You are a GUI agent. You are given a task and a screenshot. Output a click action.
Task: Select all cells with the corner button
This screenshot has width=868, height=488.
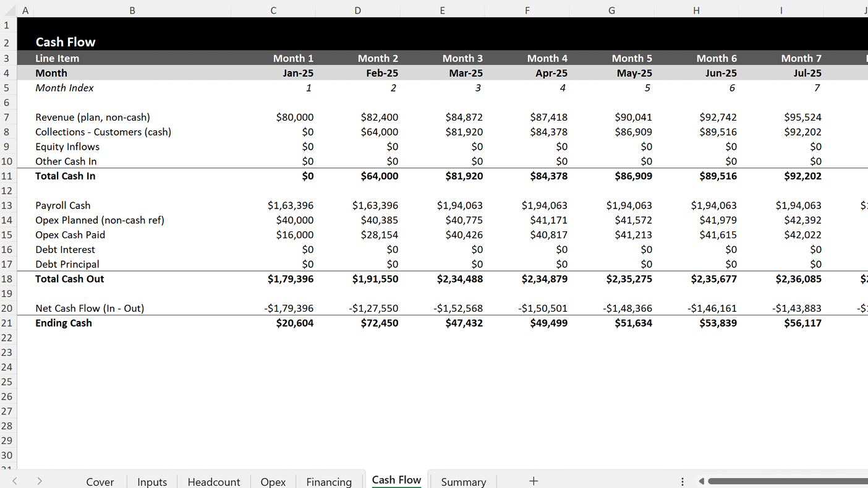[7, 10]
